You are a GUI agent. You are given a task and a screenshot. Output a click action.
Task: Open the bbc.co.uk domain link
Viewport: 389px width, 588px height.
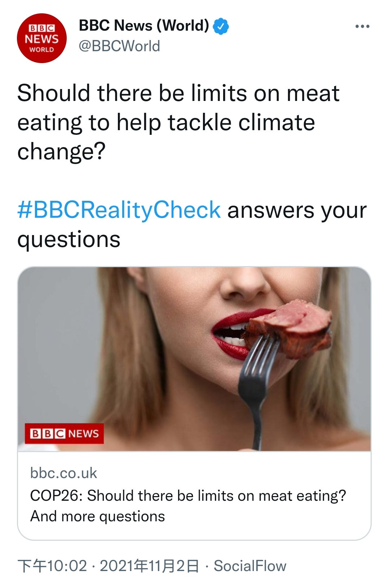(x=63, y=473)
